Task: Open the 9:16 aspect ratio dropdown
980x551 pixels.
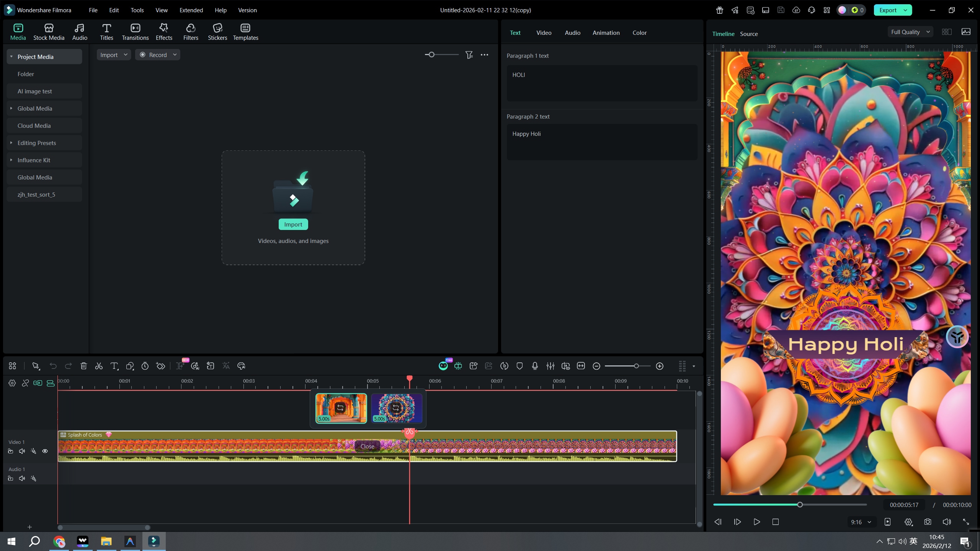Action: [x=861, y=522]
